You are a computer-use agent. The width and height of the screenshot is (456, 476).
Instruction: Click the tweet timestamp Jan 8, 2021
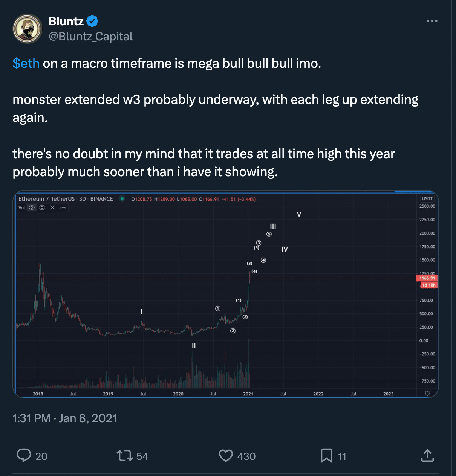pos(65,418)
